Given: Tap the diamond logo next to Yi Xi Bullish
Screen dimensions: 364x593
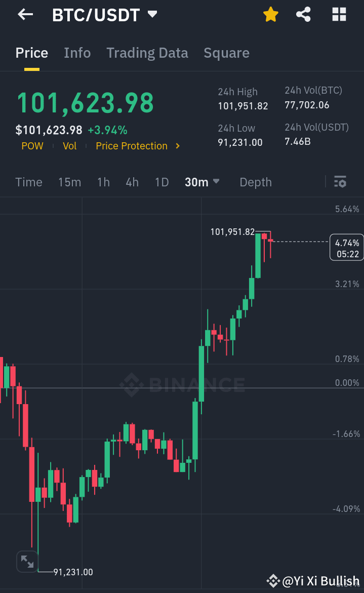Looking at the screenshot, I should 274,580.
